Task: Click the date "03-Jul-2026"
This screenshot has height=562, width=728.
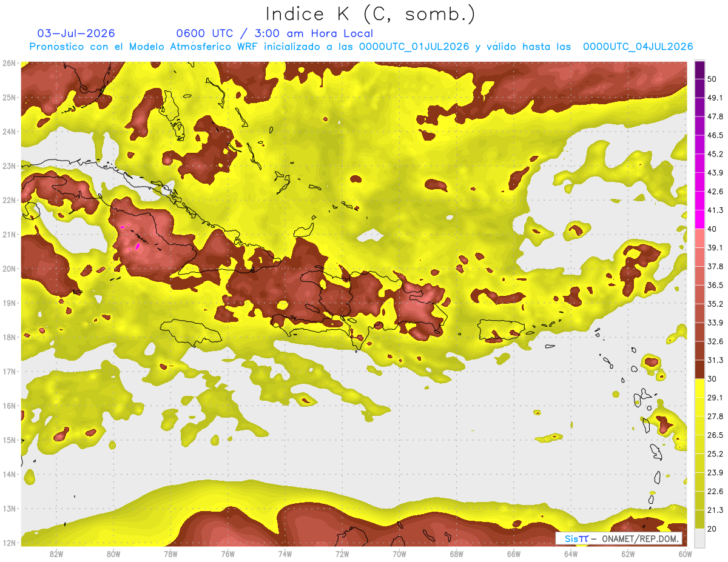Action: pos(76,33)
